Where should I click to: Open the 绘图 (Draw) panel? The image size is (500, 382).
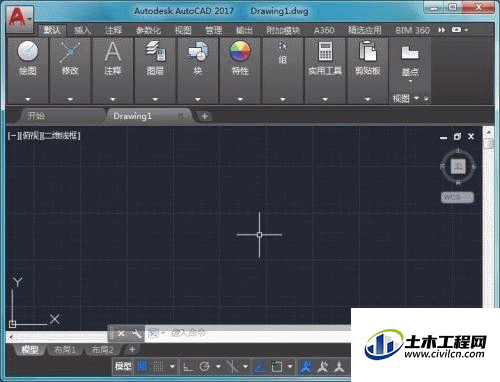28,57
